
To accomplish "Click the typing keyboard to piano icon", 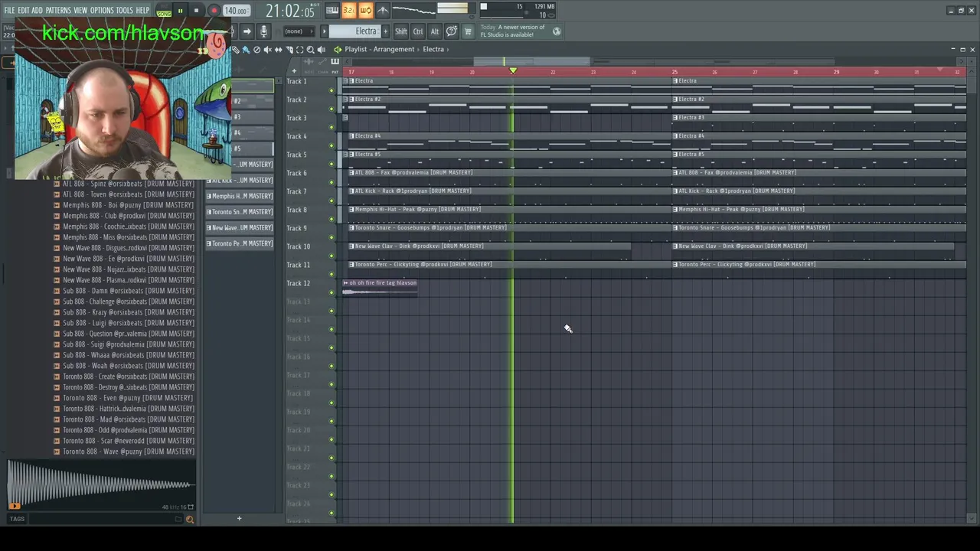I will 332,11.
